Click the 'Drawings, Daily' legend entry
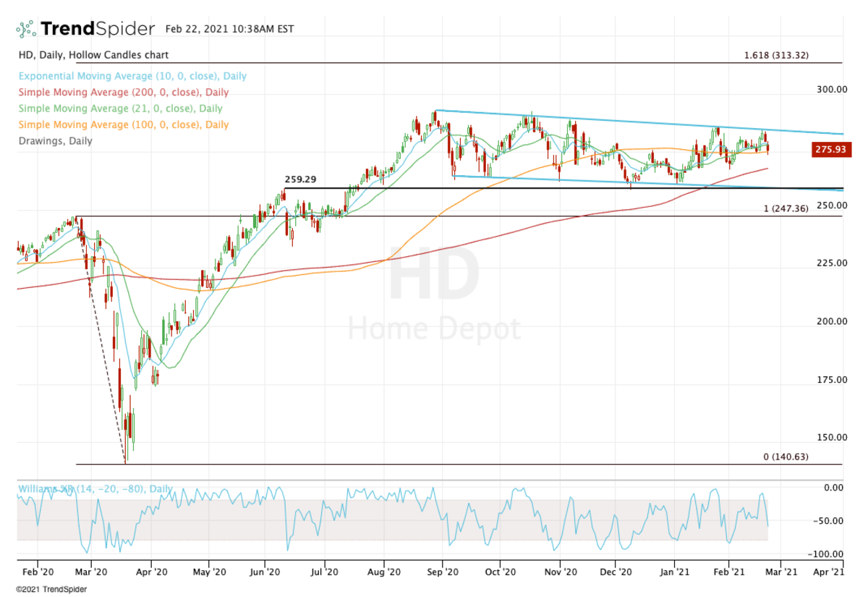The image size is (868, 597). click(55, 141)
